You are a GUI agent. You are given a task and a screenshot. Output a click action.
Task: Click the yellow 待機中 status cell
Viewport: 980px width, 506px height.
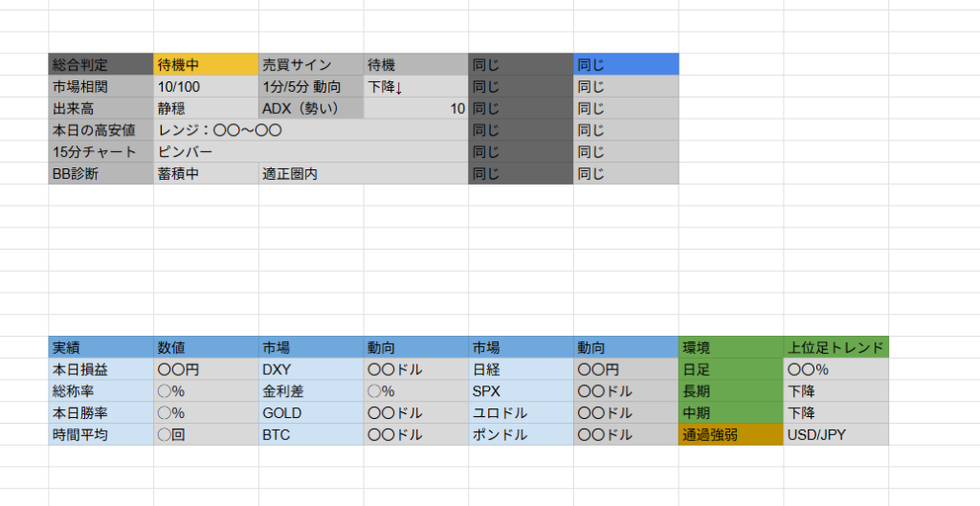point(206,65)
